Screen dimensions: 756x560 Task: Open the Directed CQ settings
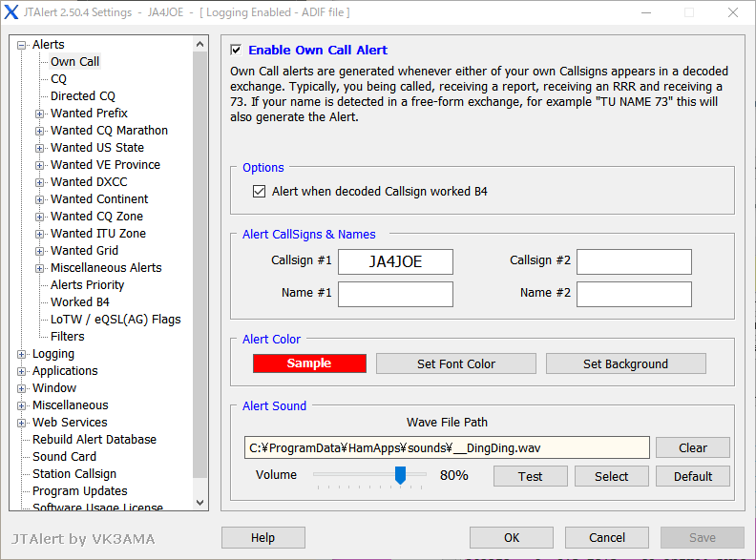point(83,96)
